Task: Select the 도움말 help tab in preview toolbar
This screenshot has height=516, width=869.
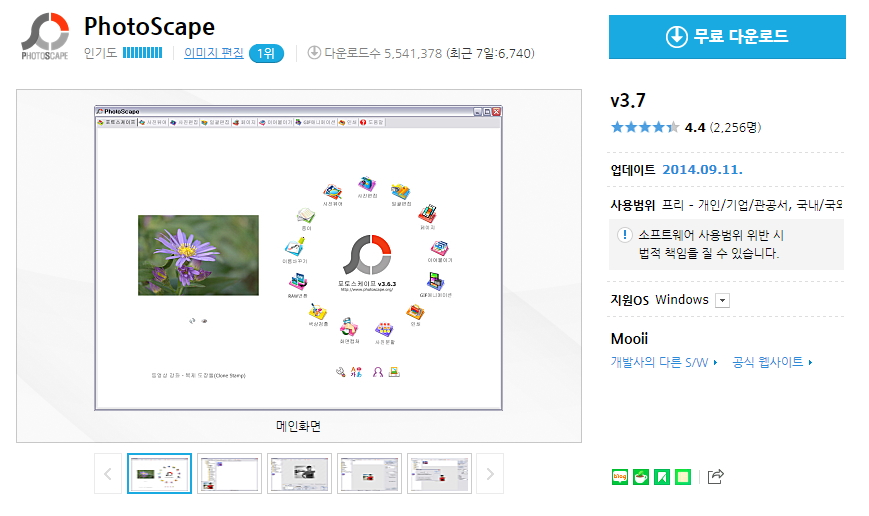Action: (372, 122)
